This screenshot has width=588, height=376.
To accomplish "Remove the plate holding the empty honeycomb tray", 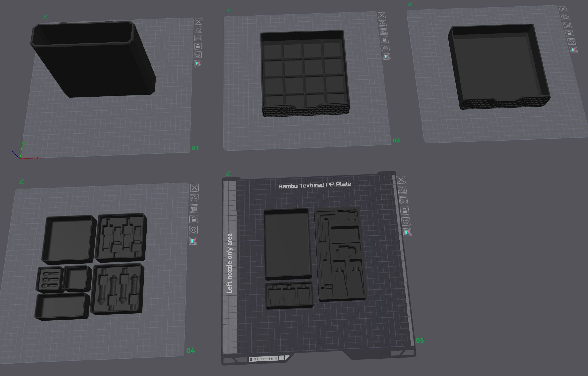I will [x=563, y=9].
